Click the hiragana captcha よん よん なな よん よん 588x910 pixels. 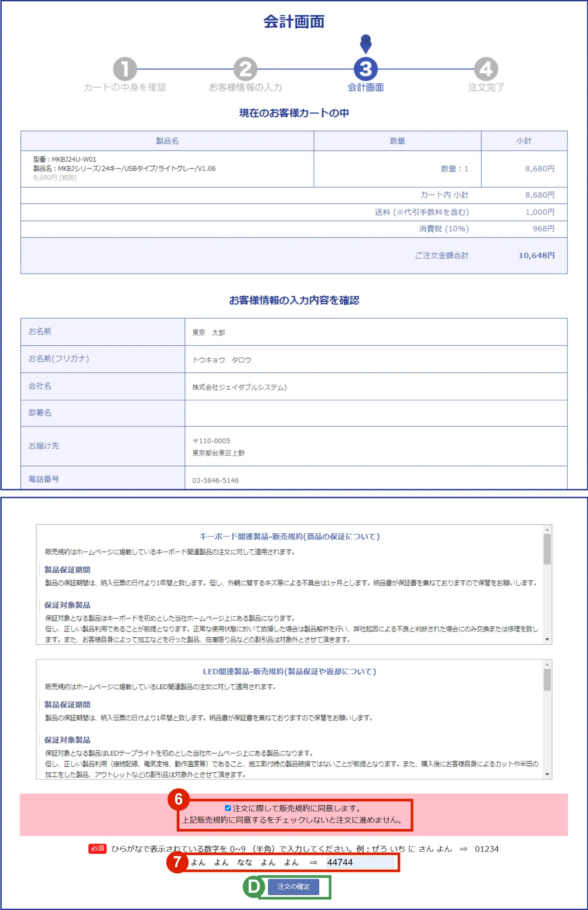(245, 862)
